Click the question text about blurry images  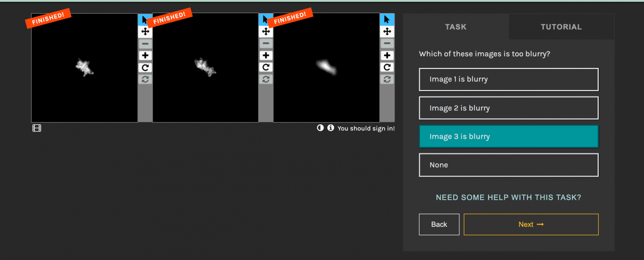pyautogui.click(x=485, y=54)
